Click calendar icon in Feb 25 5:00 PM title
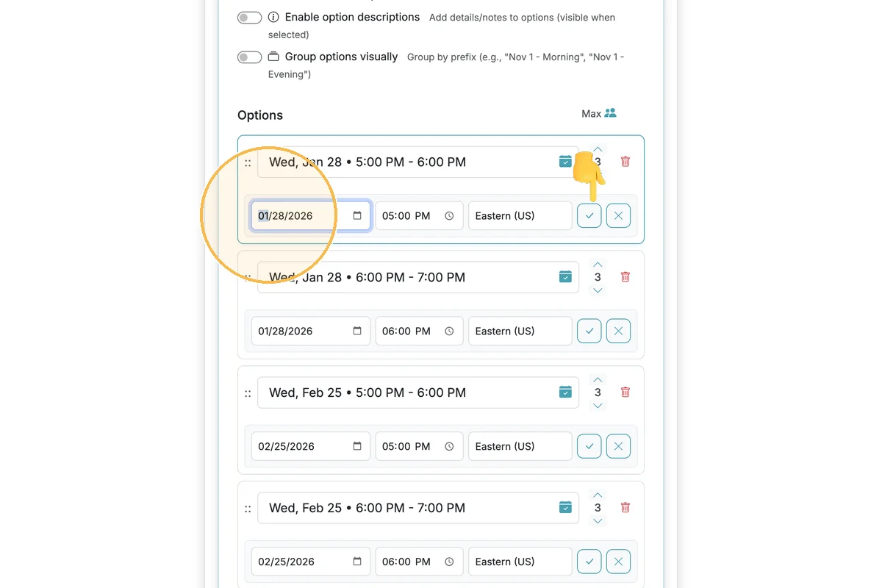 pyautogui.click(x=565, y=392)
